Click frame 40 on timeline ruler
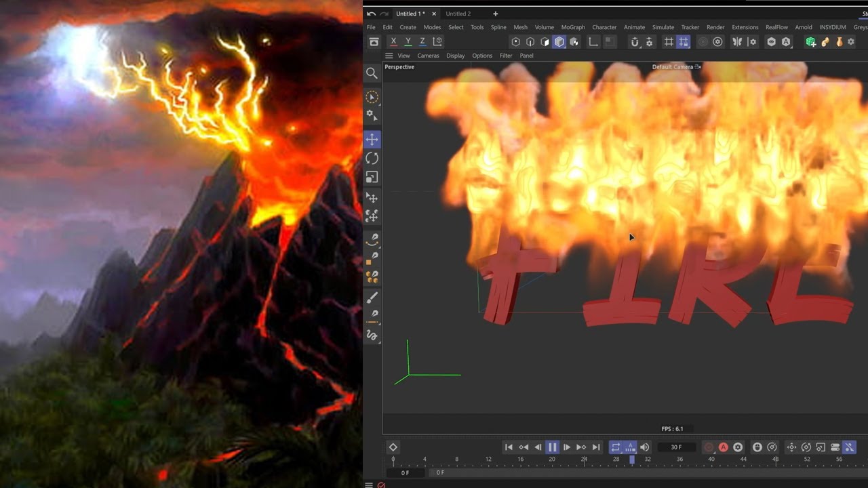This screenshot has height=488, width=868. [x=711, y=460]
